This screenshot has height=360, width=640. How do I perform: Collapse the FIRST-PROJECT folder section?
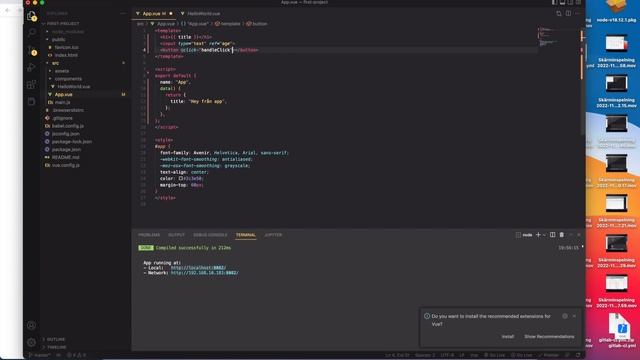[63, 24]
